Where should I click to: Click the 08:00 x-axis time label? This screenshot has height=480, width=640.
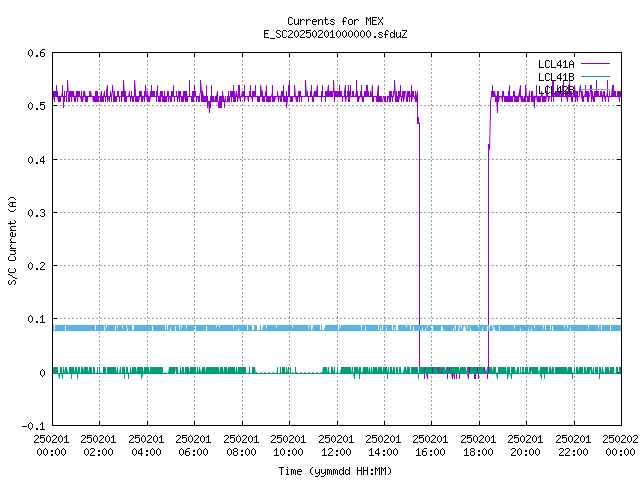coord(241,452)
